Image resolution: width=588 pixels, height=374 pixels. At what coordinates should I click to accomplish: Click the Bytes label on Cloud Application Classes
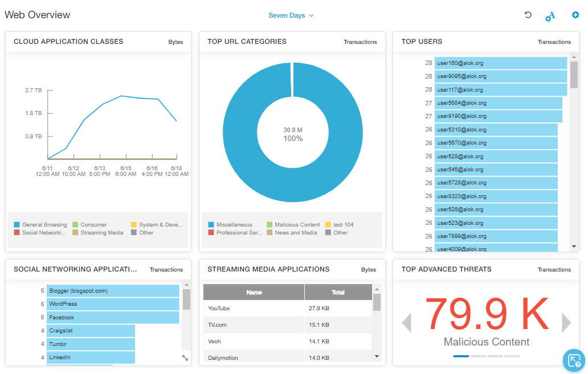(175, 42)
